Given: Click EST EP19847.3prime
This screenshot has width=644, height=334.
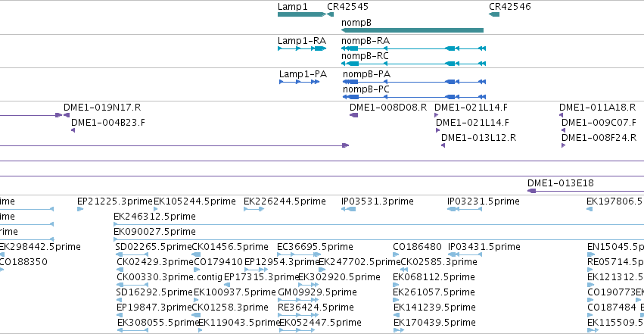Looking at the screenshot, I should click(x=120, y=316).
